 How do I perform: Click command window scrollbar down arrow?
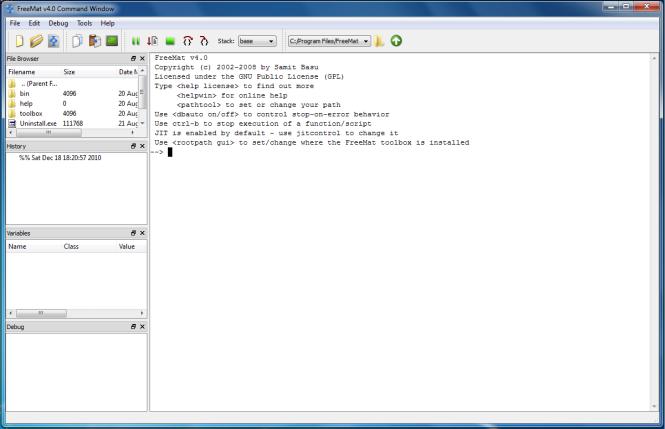(654, 407)
